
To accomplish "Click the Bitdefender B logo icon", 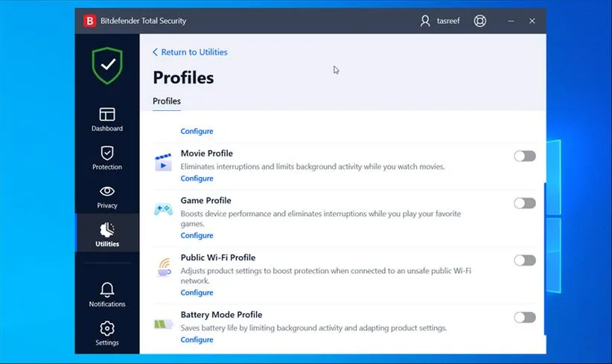I will click(90, 21).
